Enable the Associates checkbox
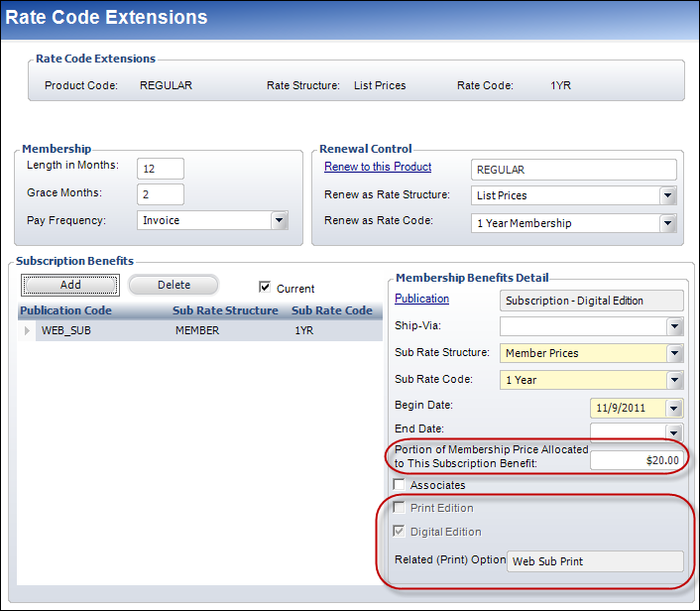This screenshot has width=700, height=611. tap(400, 485)
